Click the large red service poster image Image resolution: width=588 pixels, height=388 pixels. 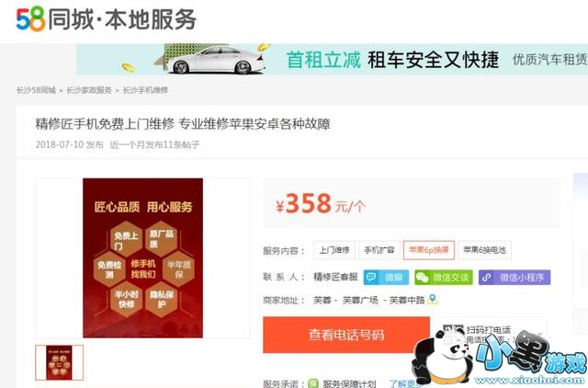point(142,258)
